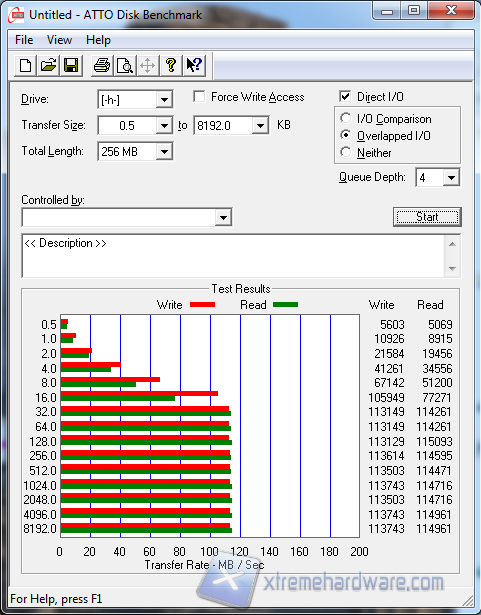Viewport: 481px width, 615px height.
Task: Print results using the printer icon
Action: (x=102, y=65)
